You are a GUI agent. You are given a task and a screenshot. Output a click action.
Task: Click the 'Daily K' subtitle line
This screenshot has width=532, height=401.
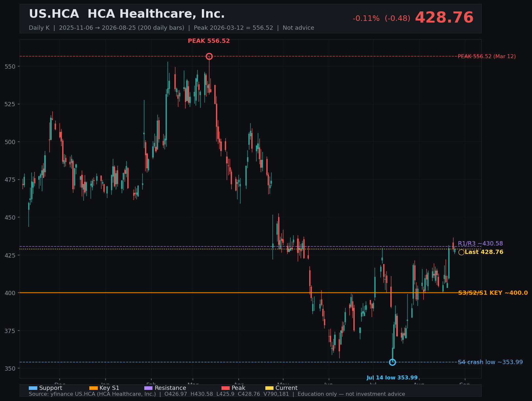[171, 28]
